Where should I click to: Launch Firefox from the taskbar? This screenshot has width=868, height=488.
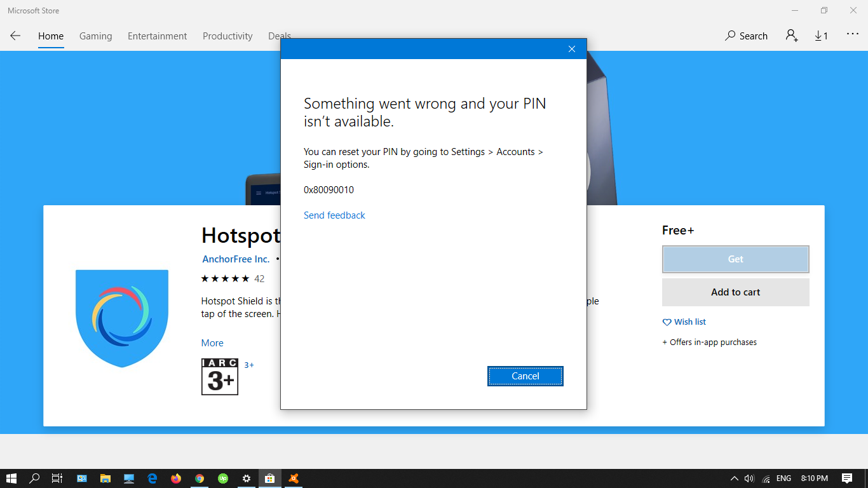click(176, 478)
